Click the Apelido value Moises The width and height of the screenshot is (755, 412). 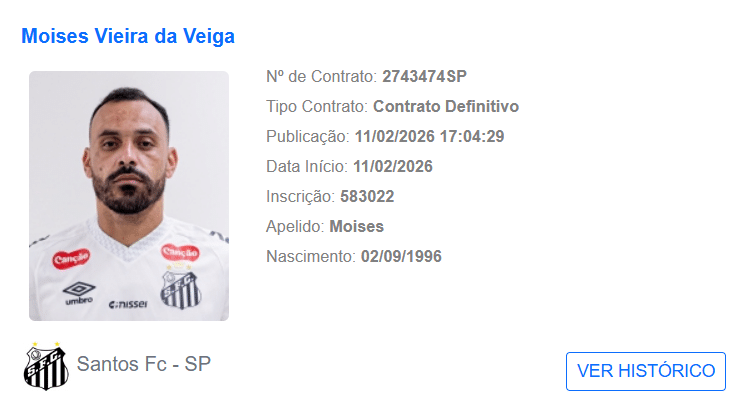point(356,227)
